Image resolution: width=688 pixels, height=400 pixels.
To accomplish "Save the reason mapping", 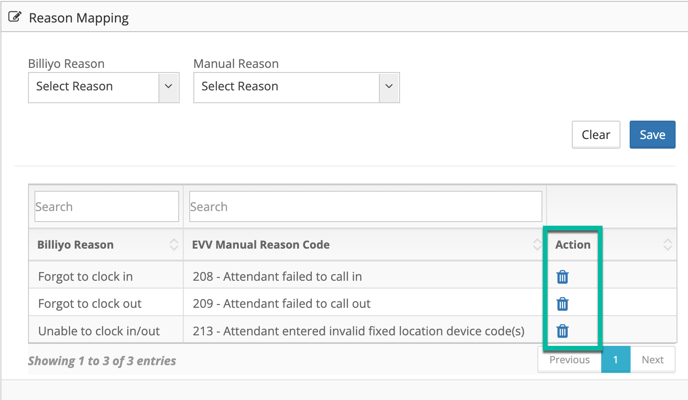I will pos(652,135).
